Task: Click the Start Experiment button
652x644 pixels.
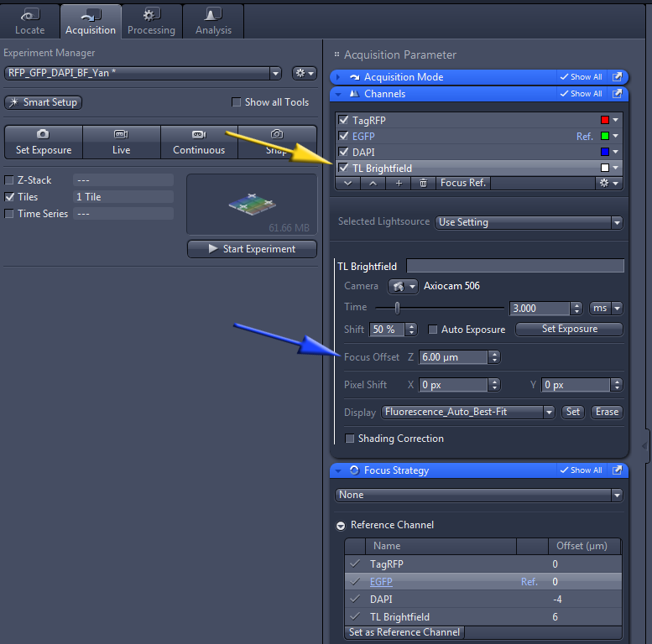Action: point(252,249)
